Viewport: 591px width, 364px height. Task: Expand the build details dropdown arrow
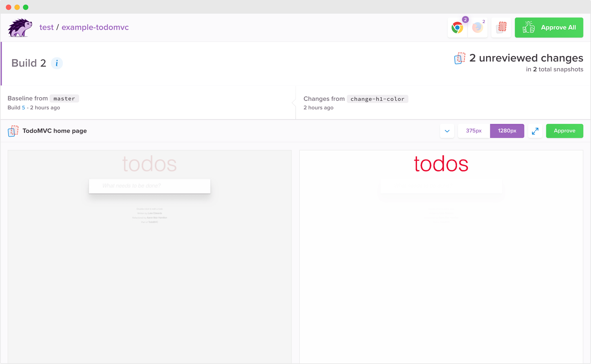click(x=447, y=131)
